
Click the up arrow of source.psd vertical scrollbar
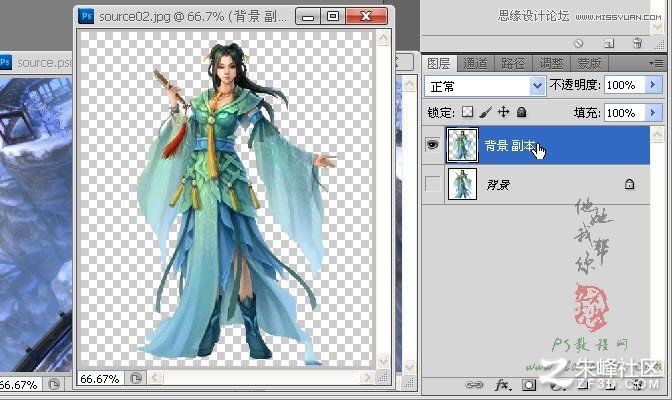pyautogui.click(x=409, y=84)
